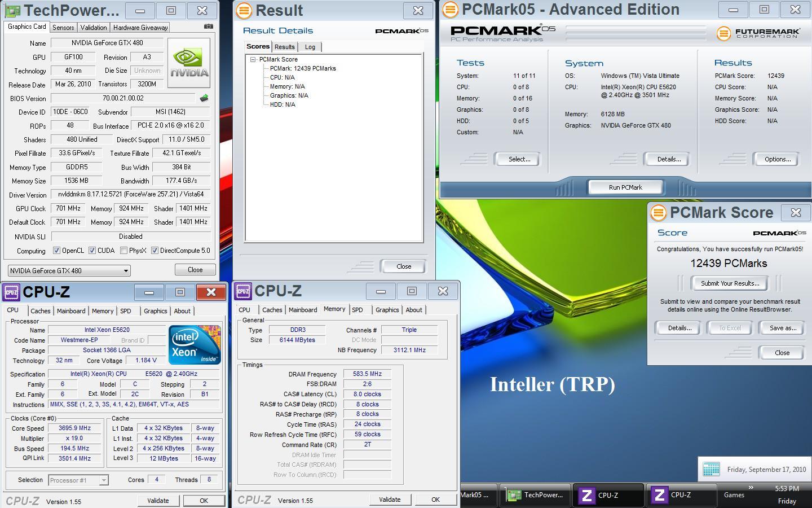The image size is (812, 508).
Task: Collapse the PCMark Score tree node
Action: click(x=253, y=59)
